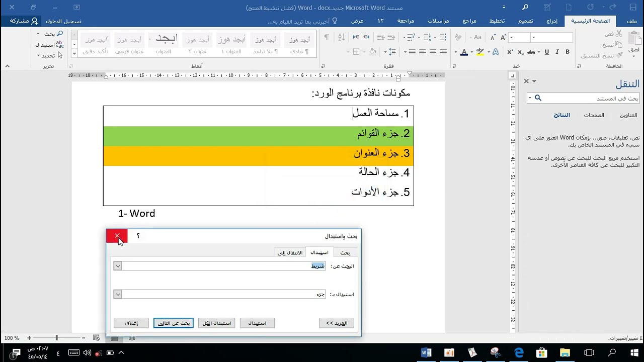The image size is (644, 362).
Task: Open the Change Case Aa menu
Action: (x=475, y=38)
